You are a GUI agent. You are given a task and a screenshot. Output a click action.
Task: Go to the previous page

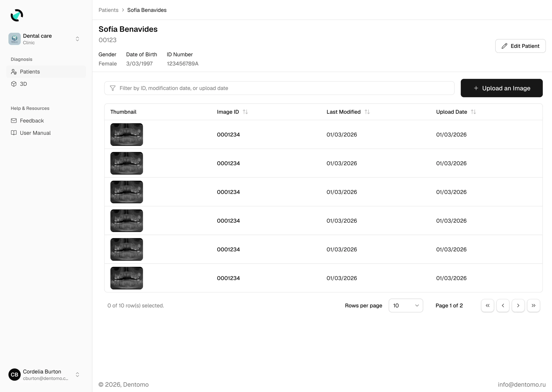(x=503, y=306)
